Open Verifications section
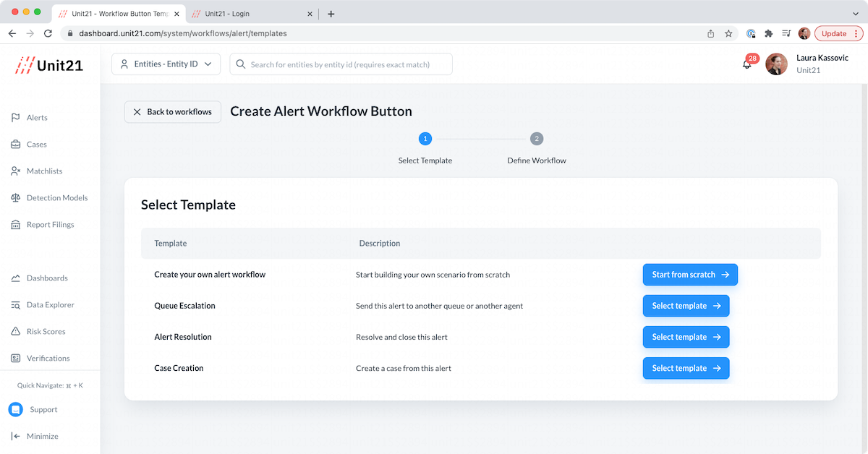This screenshot has height=454, width=868. (x=48, y=359)
